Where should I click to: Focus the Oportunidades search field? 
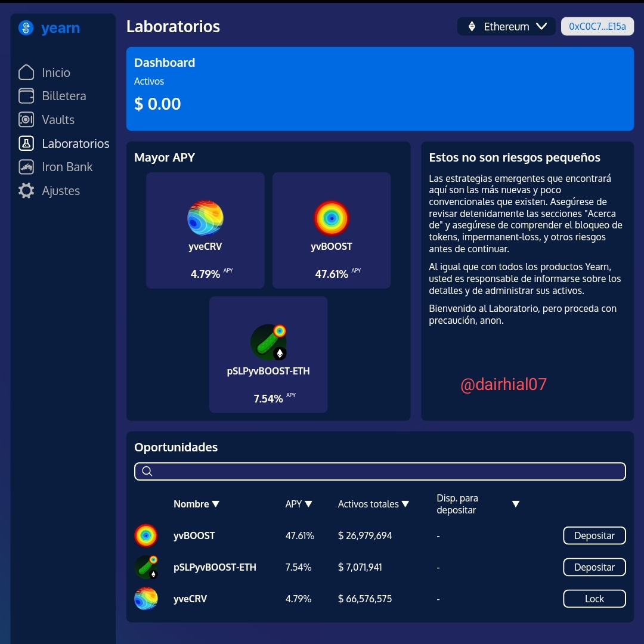(x=380, y=471)
